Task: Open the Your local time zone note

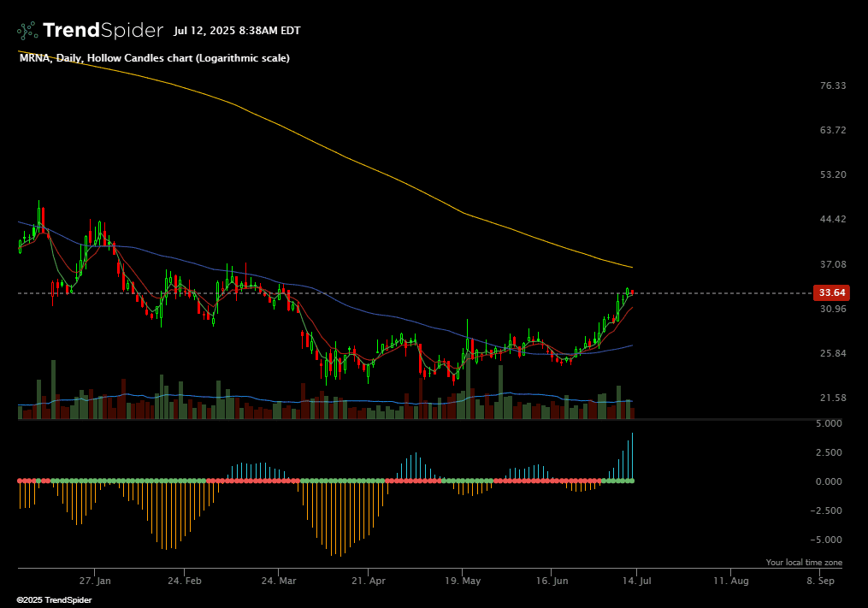Action: (x=804, y=562)
